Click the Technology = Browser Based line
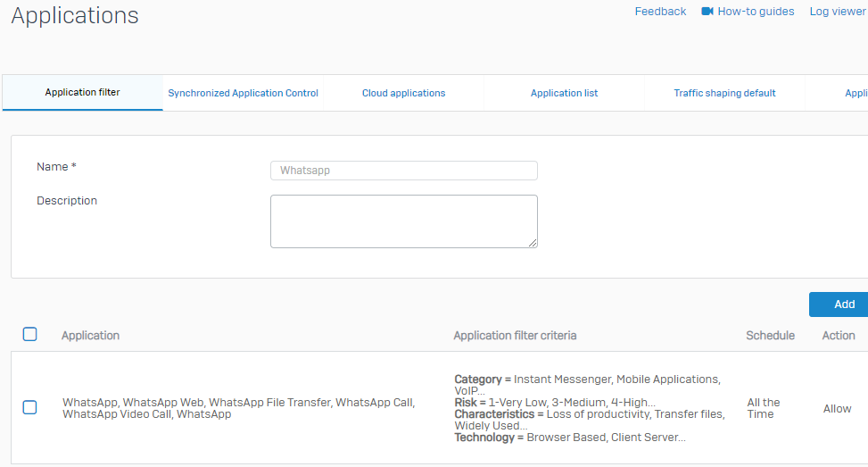This screenshot has width=868, height=467. coord(570,438)
